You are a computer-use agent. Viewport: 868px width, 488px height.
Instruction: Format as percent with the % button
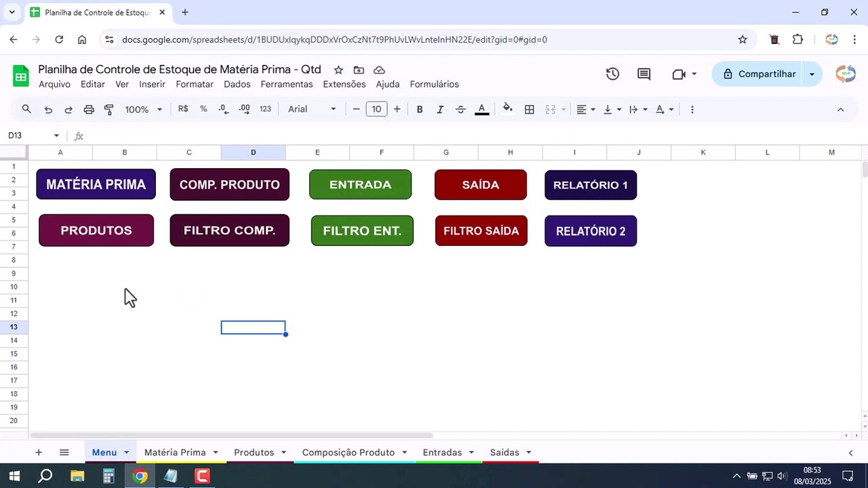point(203,109)
